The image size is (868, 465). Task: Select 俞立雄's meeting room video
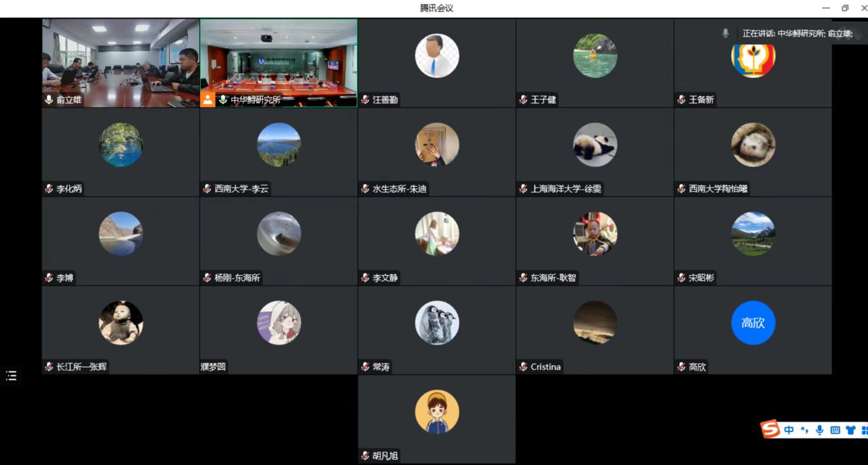pos(120,63)
